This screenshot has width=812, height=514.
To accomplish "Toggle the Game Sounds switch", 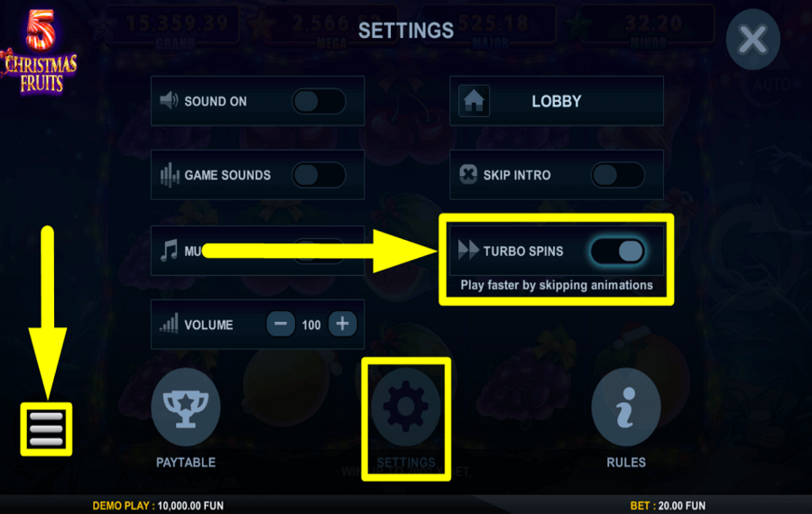I will coord(319,175).
